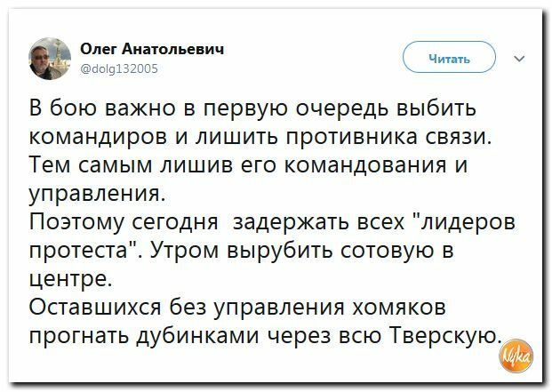Image resolution: width=552 pixels, height=392 pixels.
Task: Expand the chevron menu beside Читать
Action: click(x=519, y=59)
